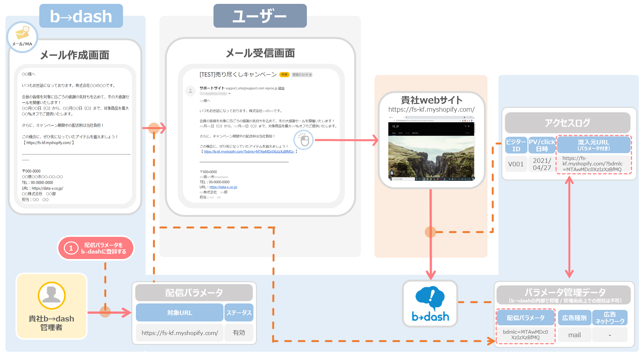This screenshot has height=362, width=644.
Task: Click the 〒000-0000 line in the compose email
Action: 31,171
